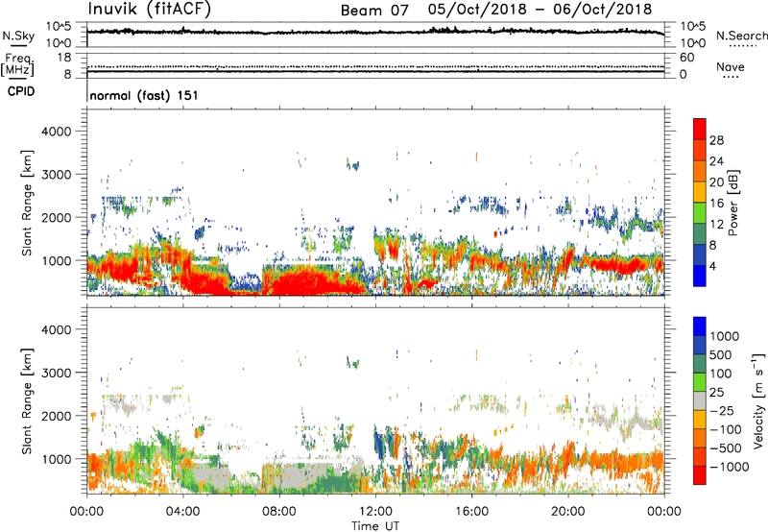768x532 pixels.
Task: Click the sky noise trace in top panel
Action: click(375, 32)
